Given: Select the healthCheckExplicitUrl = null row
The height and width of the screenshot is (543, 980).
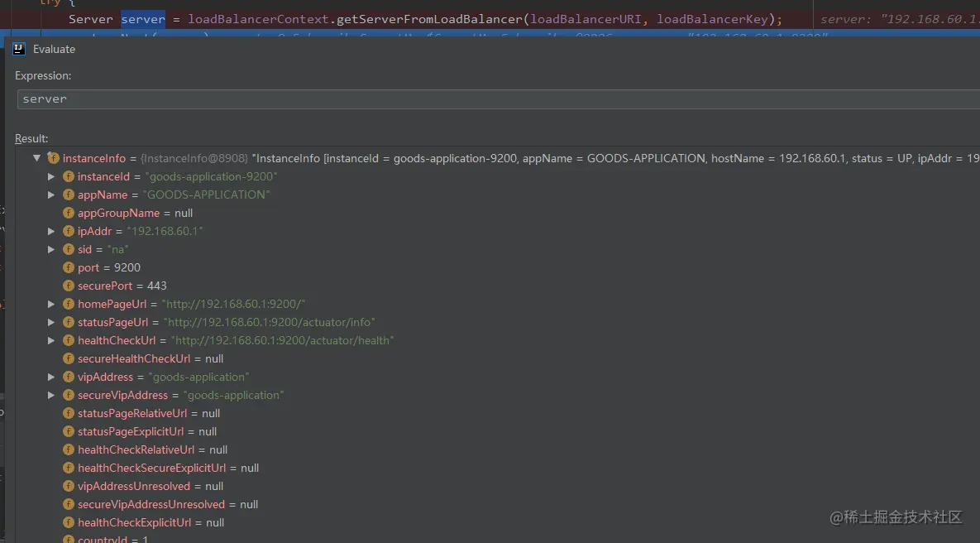Looking at the screenshot, I should click(151, 521).
